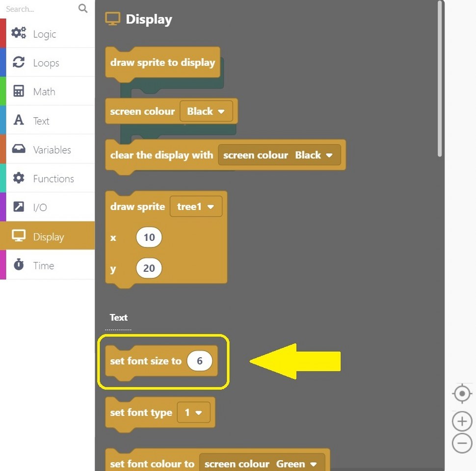This screenshot has width=476, height=471.
Task: Click the zoom in plus icon
Action: click(x=462, y=421)
